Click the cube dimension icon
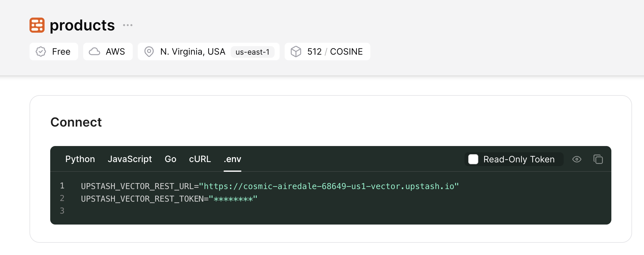The width and height of the screenshot is (644, 255). coord(296,52)
